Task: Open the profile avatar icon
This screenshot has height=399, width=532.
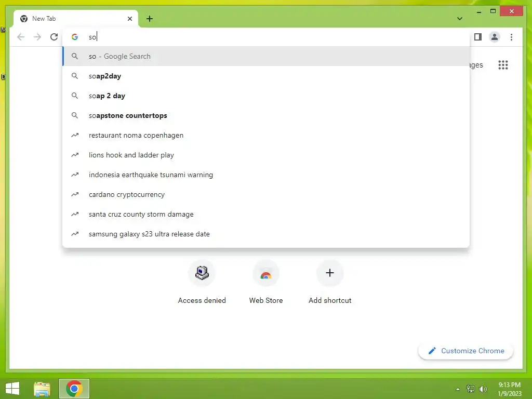Action: [x=495, y=37]
